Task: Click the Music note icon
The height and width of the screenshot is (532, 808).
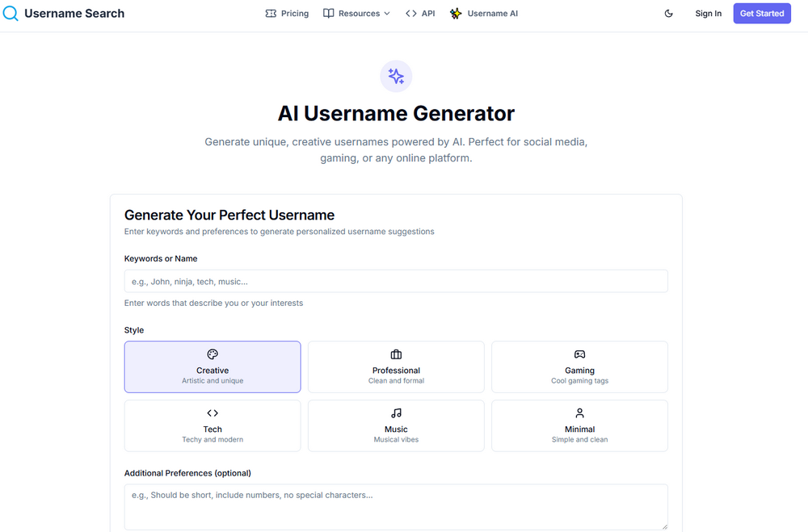Action: pos(396,413)
